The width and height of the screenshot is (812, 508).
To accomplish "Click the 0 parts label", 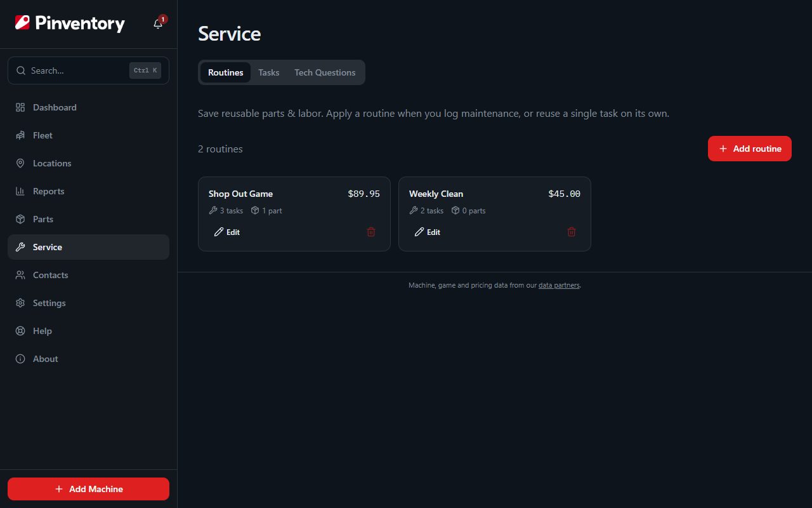I will [x=474, y=211].
